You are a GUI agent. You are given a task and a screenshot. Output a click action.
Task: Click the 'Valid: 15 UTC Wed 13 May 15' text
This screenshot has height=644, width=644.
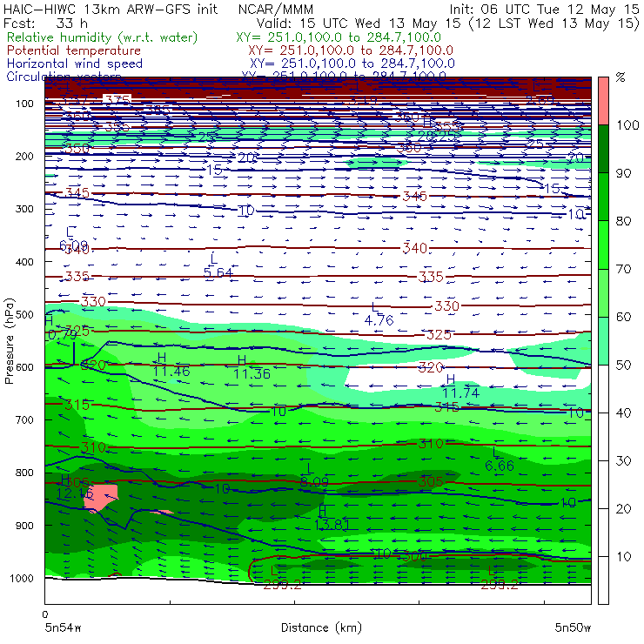[359, 23]
